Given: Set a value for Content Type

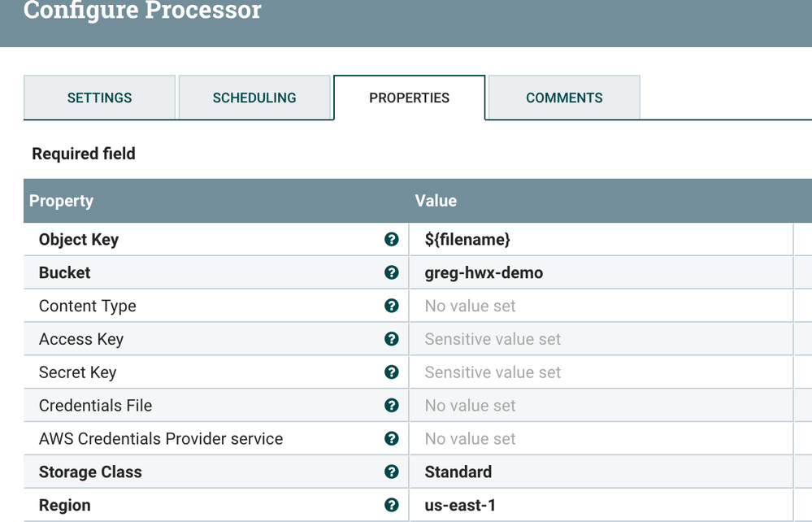Looking at the screenshot, I should coord(471,307).
